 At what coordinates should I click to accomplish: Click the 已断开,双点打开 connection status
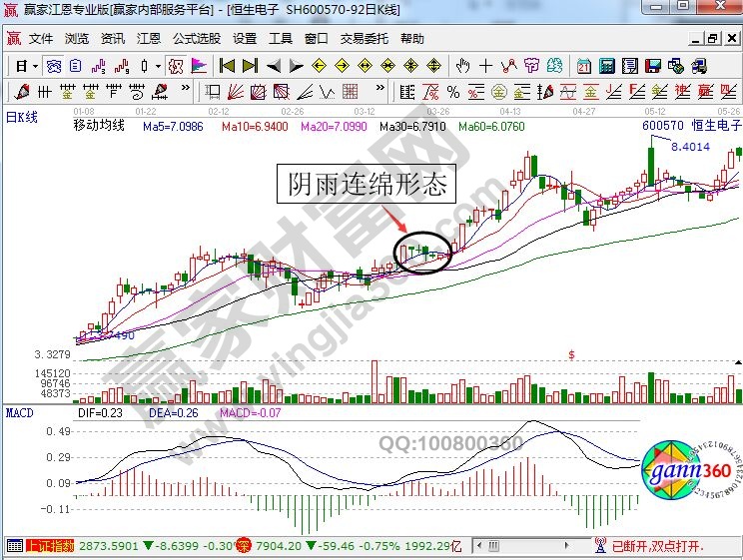coord(656,546)
